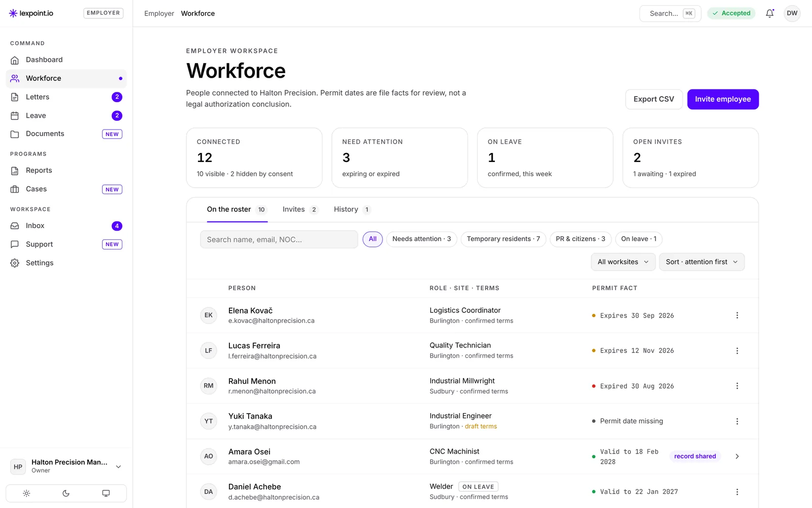This screenshot has width=812, height=508.
Task: Filter by Needs attention · 3
Action: [422, 239]
